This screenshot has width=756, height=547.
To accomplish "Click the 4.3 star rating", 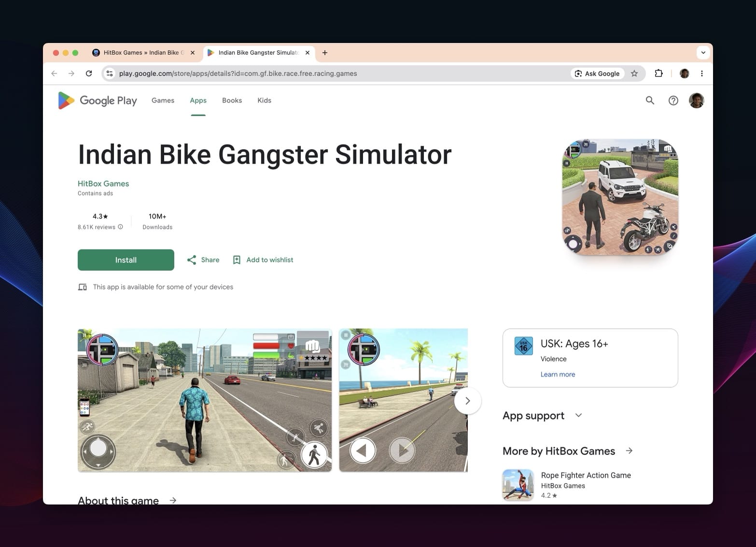I will point(100,216).
